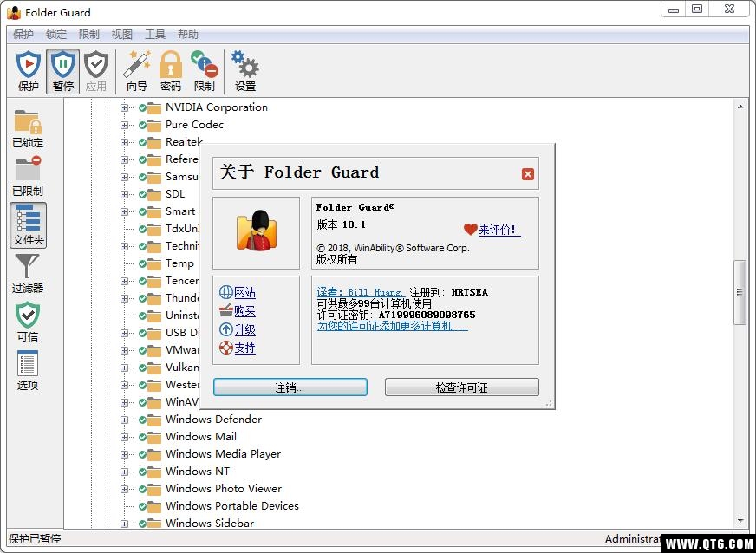Expand the SDL tree node
The height and width of the screenshot is (553, 756).
(x=124, y=195)
